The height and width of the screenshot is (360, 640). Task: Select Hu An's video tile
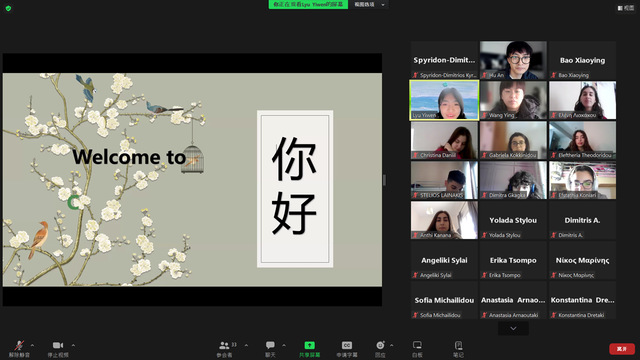pyautogui.click(x=513, y=60)
